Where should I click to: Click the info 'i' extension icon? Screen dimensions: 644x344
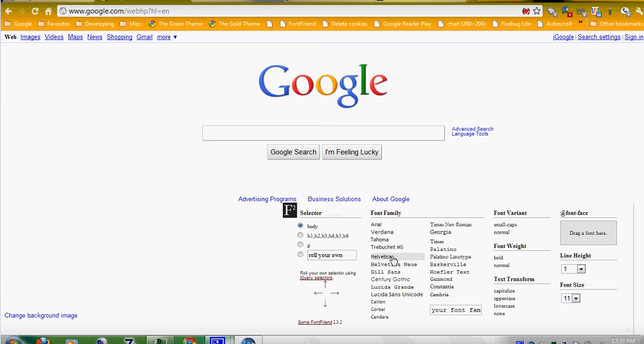[x=610, y=11]
